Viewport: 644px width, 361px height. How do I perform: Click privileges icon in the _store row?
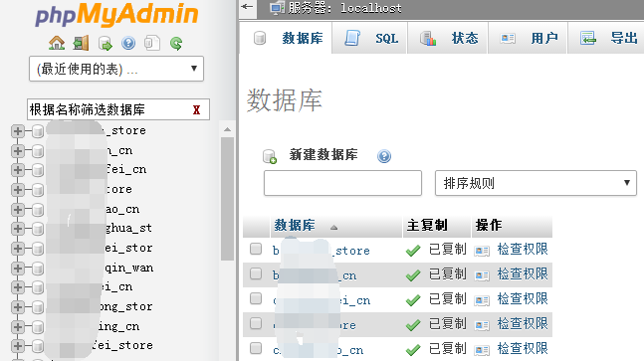point(482,251)
